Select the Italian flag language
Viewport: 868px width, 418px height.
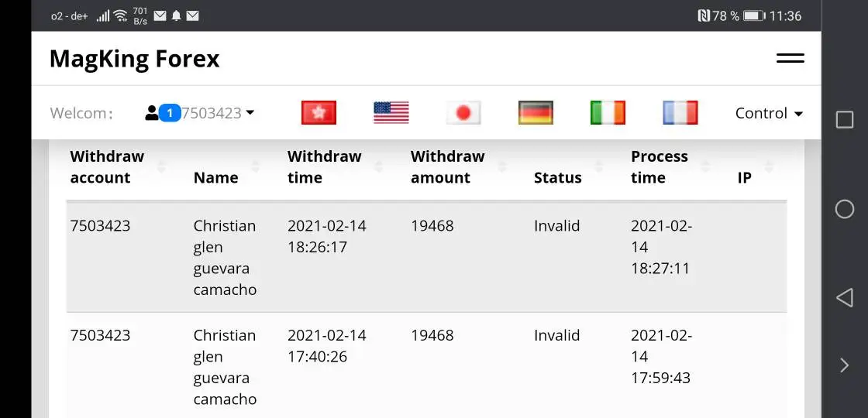(608, 113)
